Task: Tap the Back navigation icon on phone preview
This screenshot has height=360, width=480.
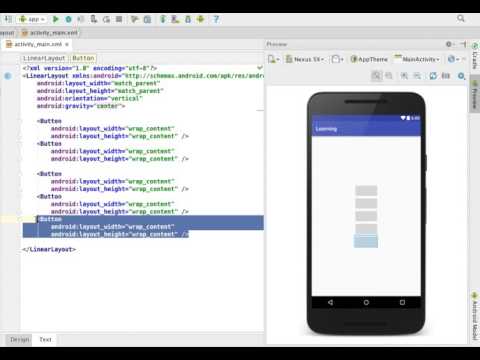Action: point(330,302)
